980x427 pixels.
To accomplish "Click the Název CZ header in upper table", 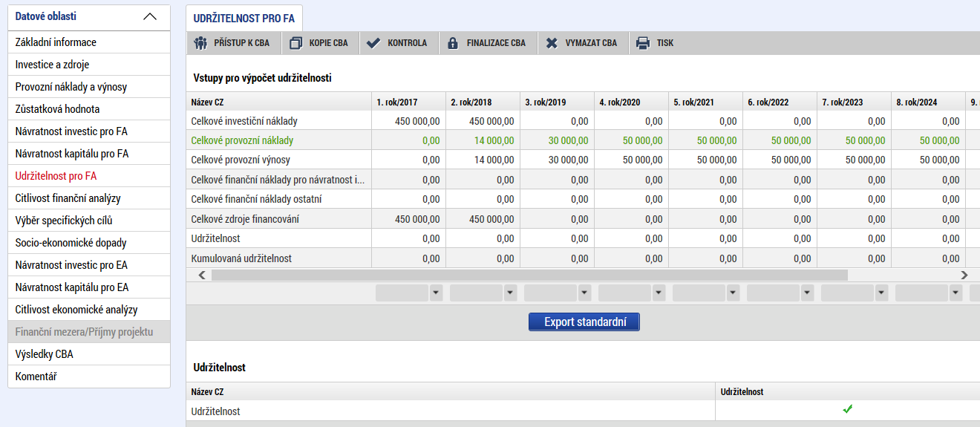I will point(278,102).
